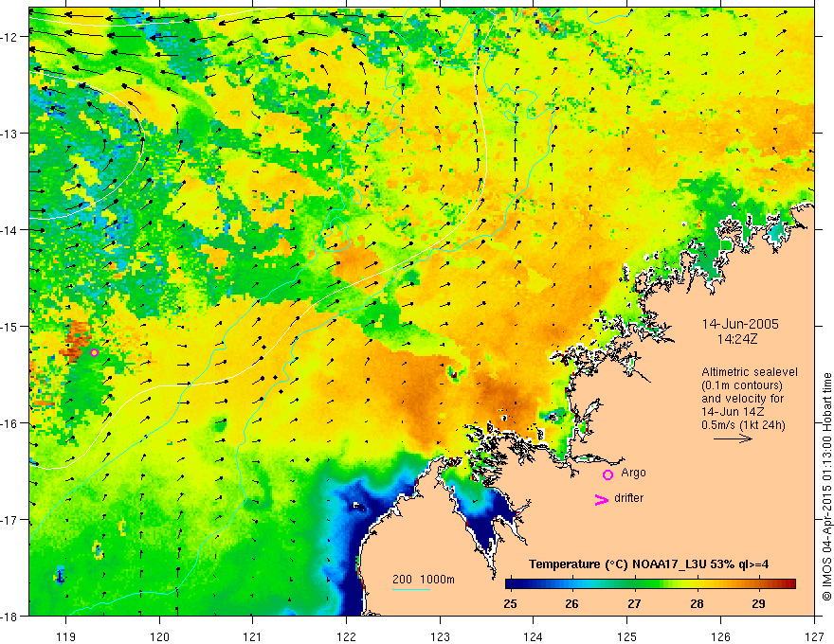Click the longitude axis label 125
Viewport: 834px width, 644px height.
[x=627, y=636]
